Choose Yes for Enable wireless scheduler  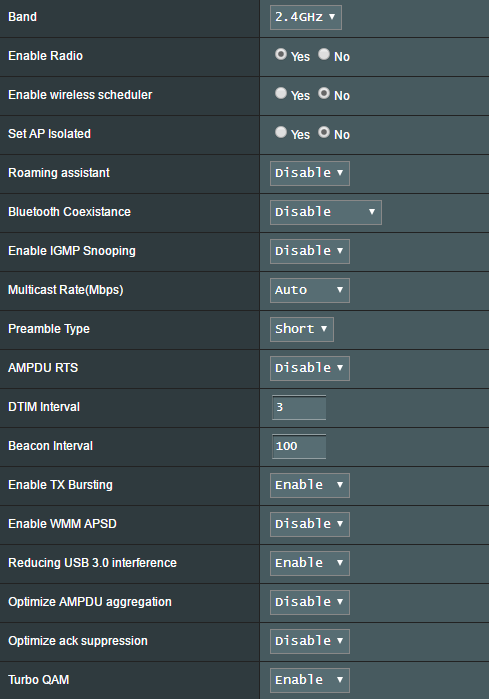pyautogui.click(x=281, y=93)
